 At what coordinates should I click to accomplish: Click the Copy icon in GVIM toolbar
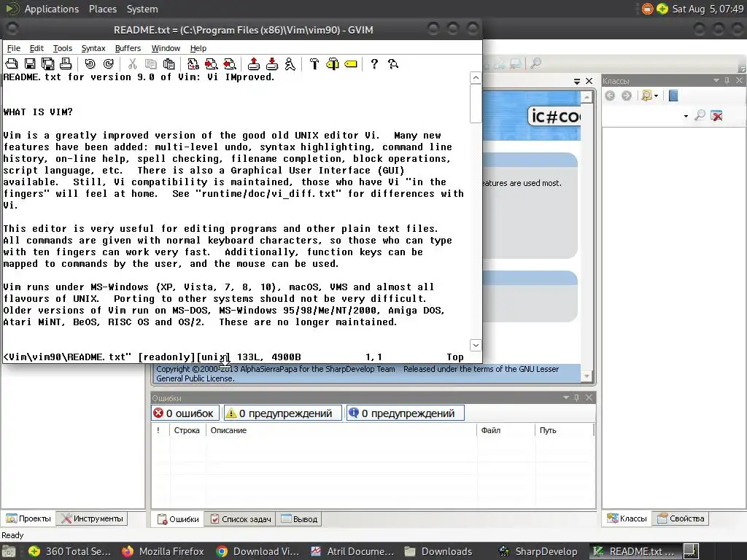point(150,64)
